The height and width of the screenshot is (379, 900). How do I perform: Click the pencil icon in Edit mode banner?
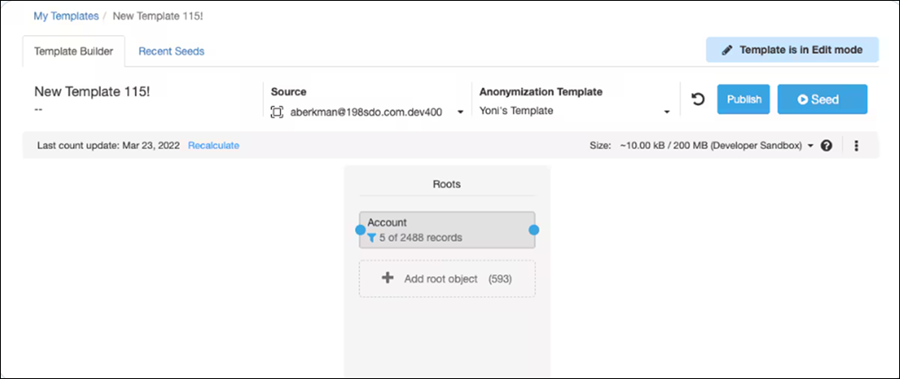click(727, 50)
